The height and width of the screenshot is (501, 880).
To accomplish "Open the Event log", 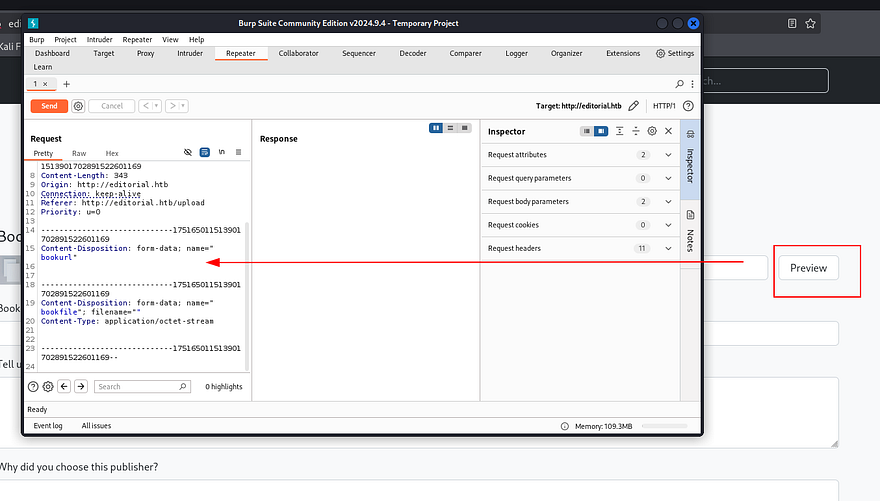I will 48,426.
